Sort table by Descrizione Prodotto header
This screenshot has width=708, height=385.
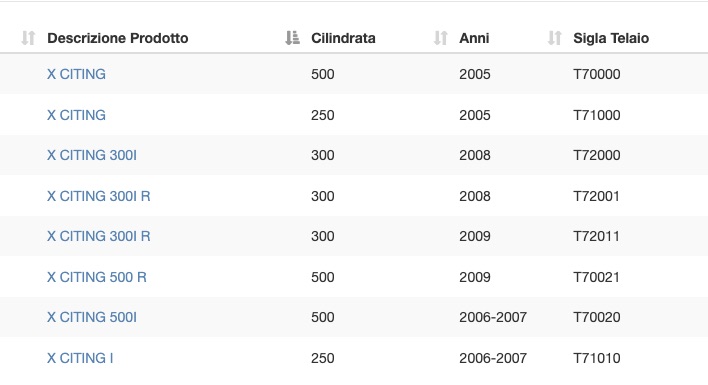(x=117, y=38)
